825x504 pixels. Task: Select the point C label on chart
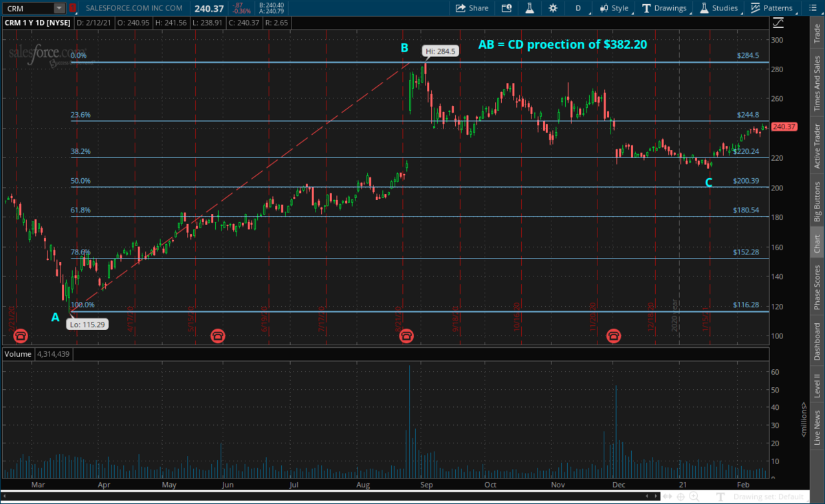pos(709,183)
